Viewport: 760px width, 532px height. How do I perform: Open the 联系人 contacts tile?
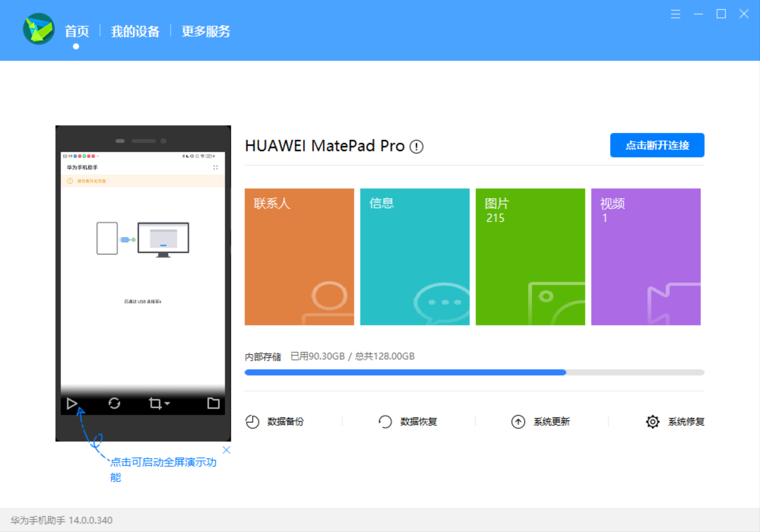299,257
